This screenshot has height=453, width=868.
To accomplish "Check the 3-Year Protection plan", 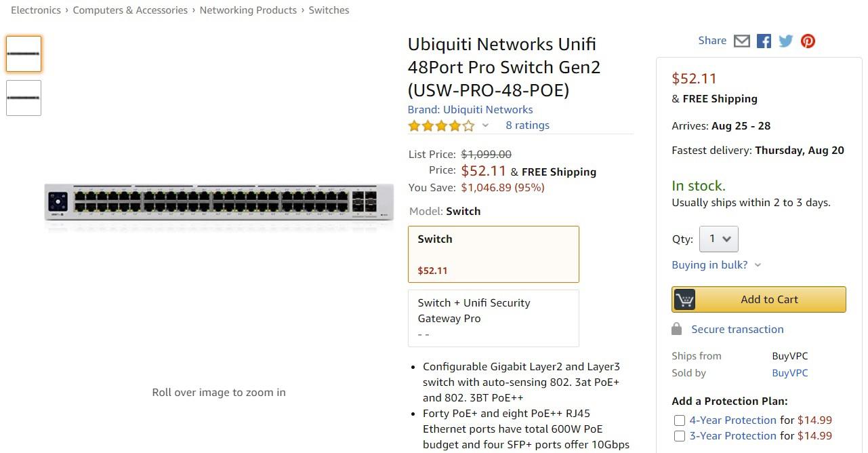I will [679, 436].
